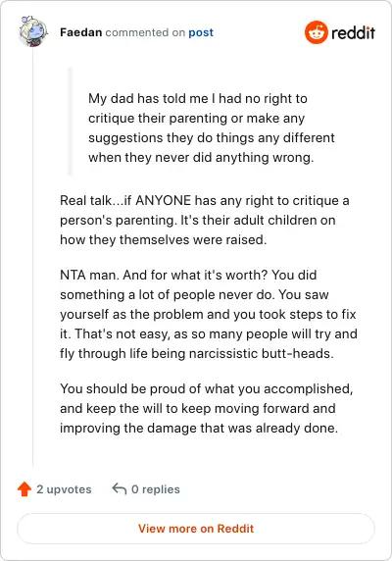Click the gray blockquote bar beside the quote
This screenshot has height=561, width=392.
[71, 122]
